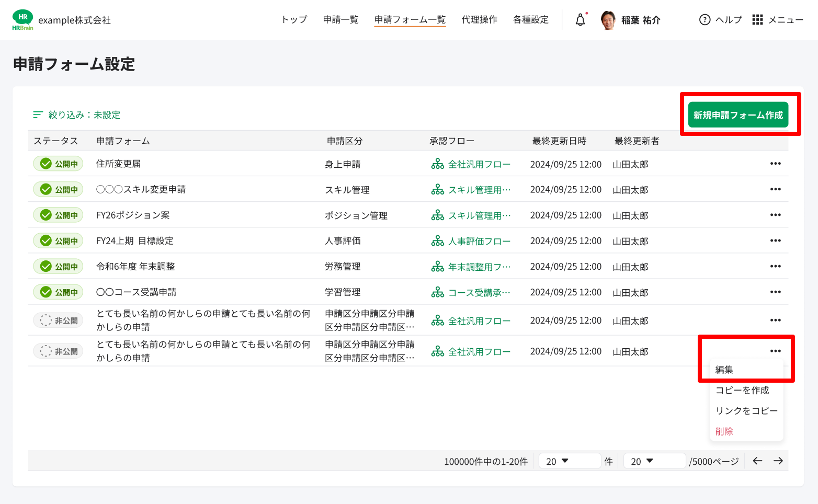Click the help question mark icon

[x=705, y=19]
